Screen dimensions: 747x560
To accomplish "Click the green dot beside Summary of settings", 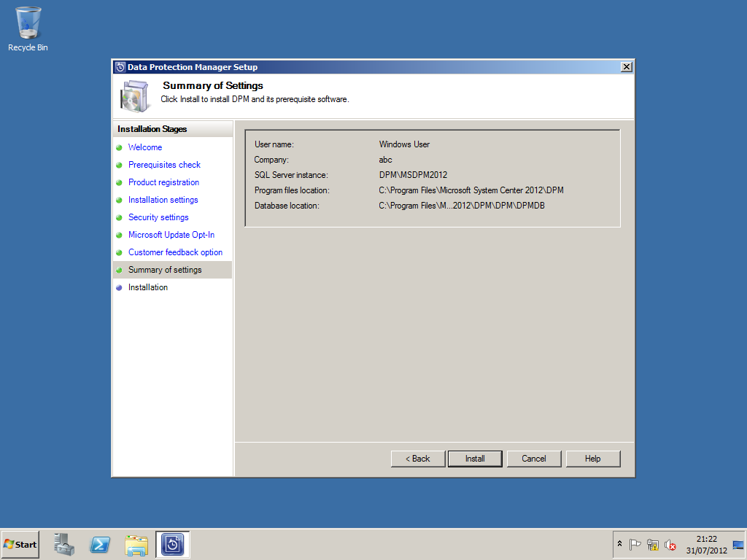I will [x=119, y=270].
